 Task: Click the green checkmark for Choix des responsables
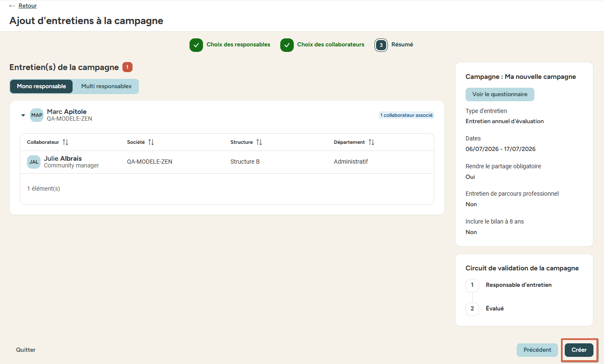(196, 45)
